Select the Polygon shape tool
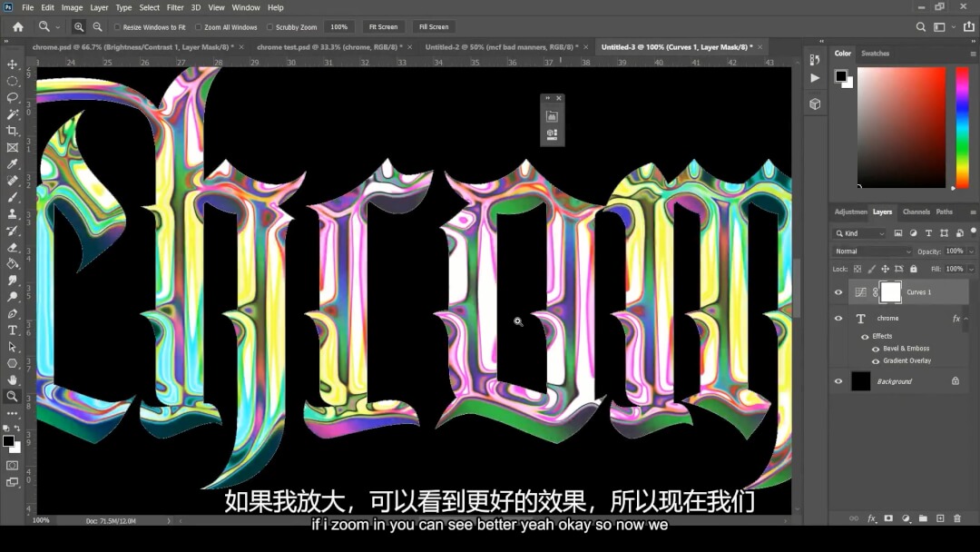Viewport: 980px width, 552px height. [x=13, y=363]
